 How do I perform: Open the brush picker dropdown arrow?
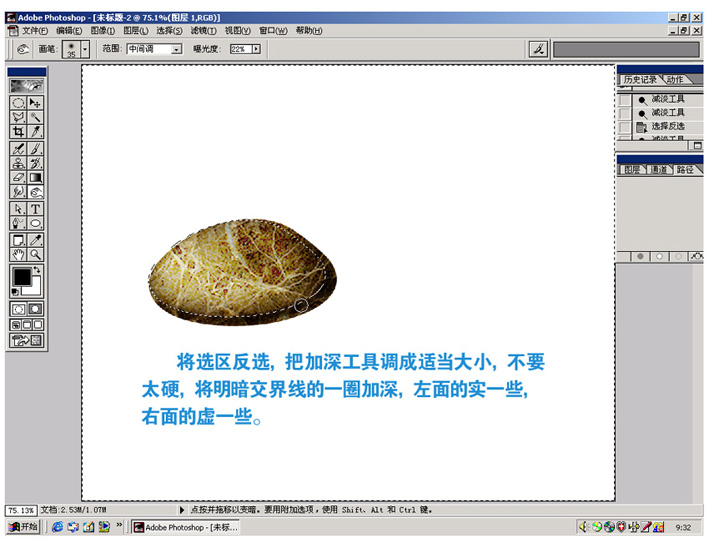click(85, 49)
